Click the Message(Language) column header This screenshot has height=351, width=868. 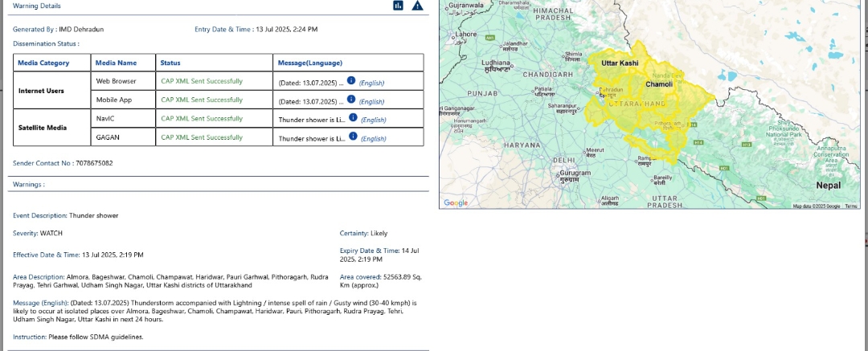pos(310,63)
